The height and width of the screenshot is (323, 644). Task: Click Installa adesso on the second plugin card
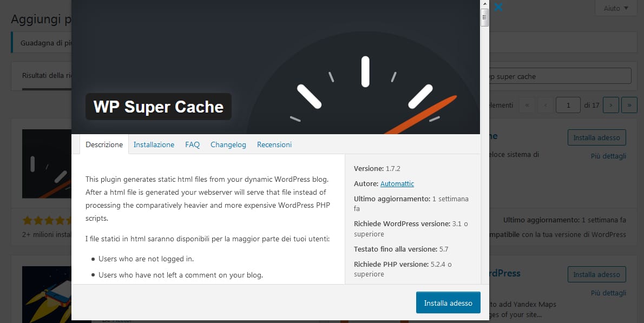point(597,274)
